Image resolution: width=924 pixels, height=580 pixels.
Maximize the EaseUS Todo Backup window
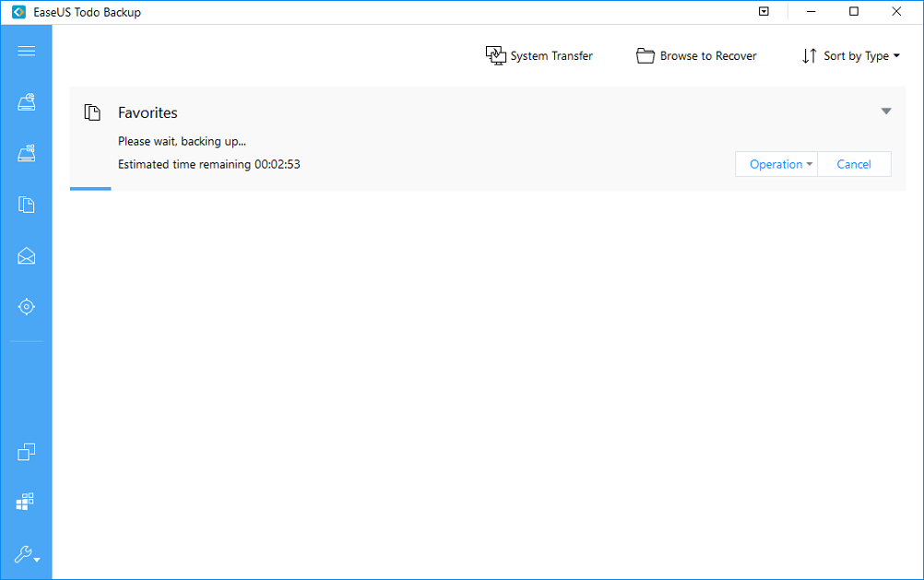click(x=854, y=11)
